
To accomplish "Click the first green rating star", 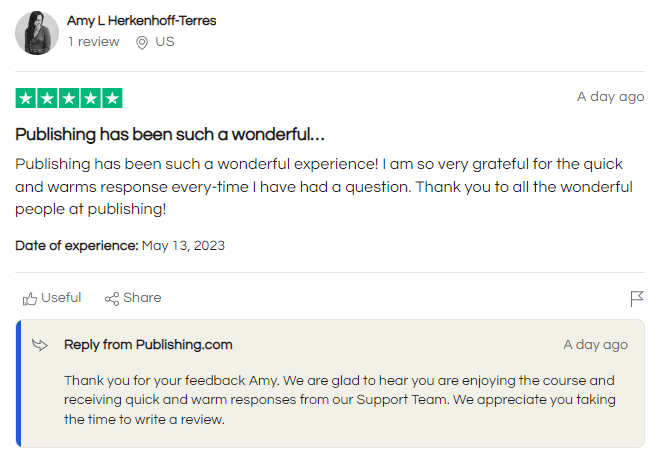I will pyautogui.click(x=25, y=98).
